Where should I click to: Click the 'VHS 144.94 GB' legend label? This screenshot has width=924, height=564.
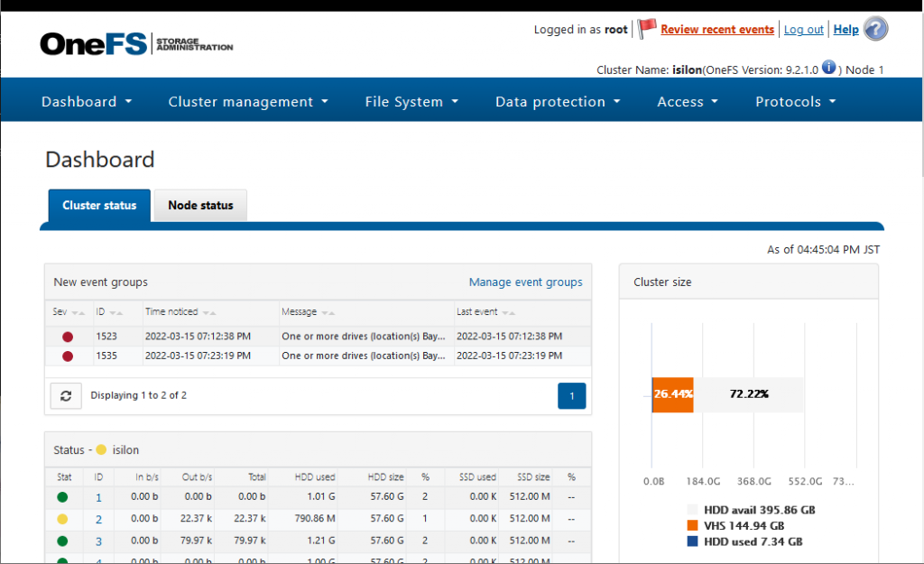(744, 526)
